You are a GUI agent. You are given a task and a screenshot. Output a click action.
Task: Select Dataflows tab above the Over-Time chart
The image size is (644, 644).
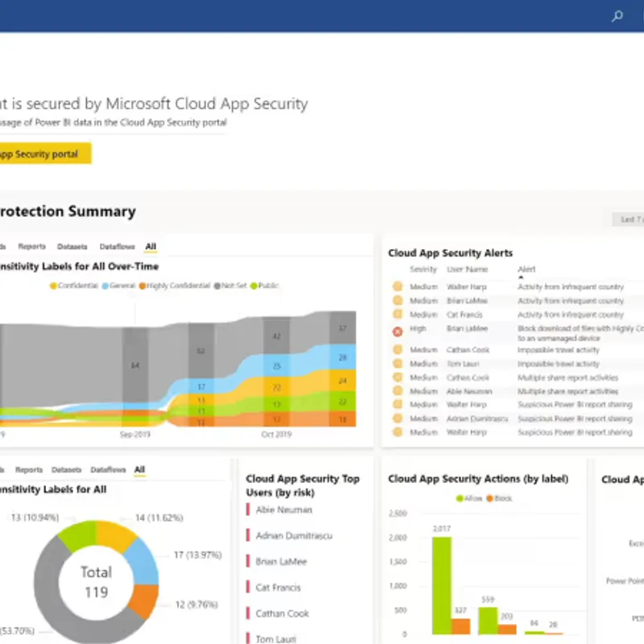(x=117, y=246)
